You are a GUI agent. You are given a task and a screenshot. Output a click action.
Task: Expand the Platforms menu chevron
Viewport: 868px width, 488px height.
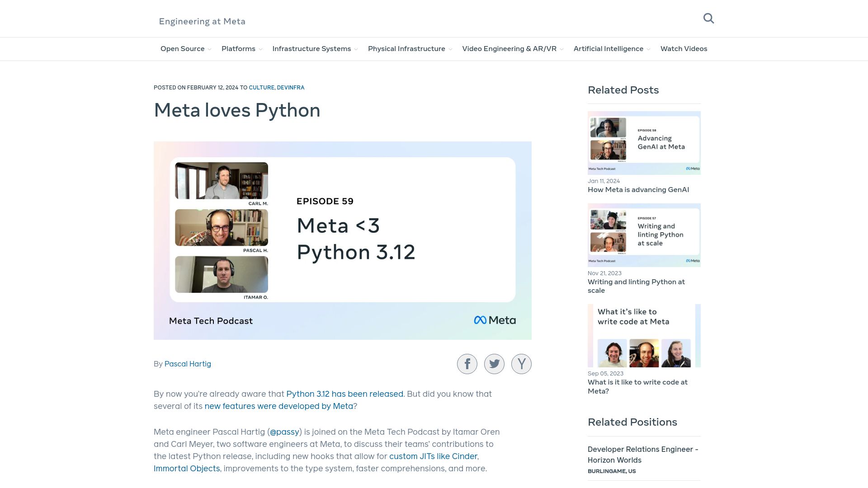click(260, 49)
